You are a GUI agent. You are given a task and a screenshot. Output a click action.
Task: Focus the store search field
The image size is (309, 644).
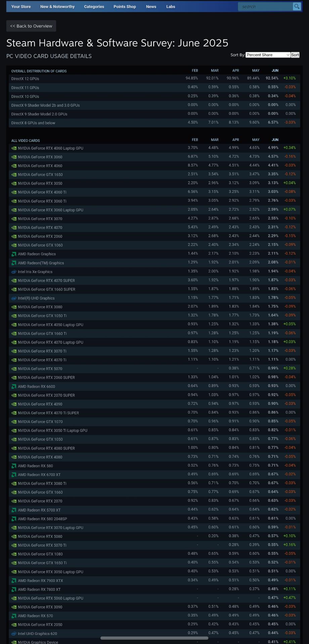pos(265,6)
